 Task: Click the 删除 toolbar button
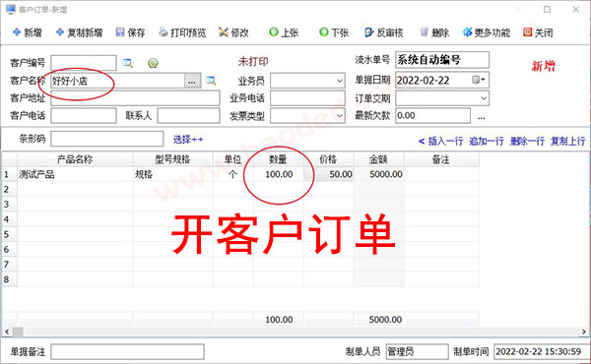point(435,32)
